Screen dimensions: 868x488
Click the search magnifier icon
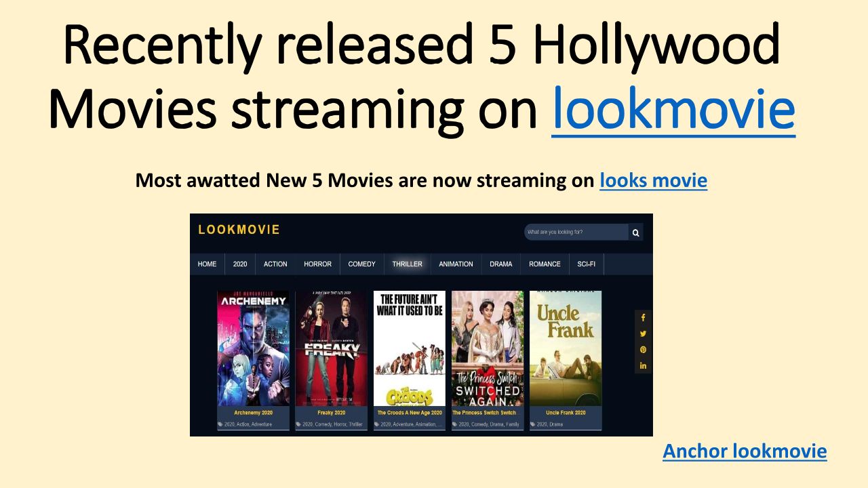635,232
